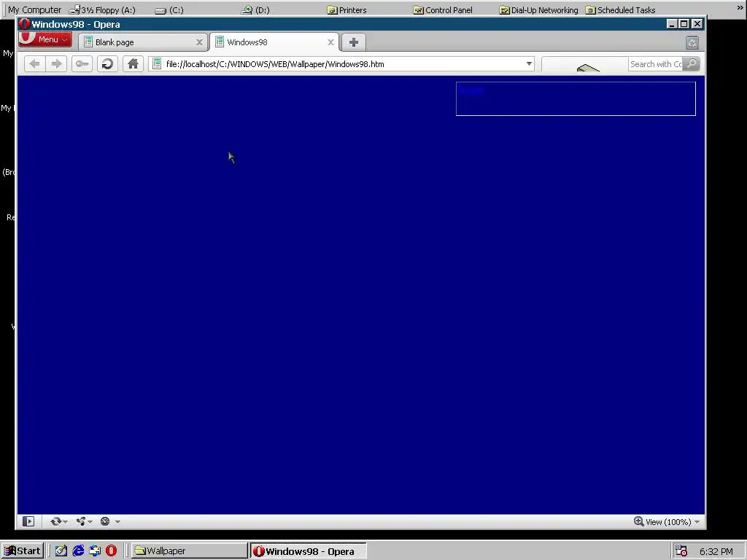Open the Outlook Express channels quick launch icon
This screenshot has height=560, width=747.
coord(95,551)
